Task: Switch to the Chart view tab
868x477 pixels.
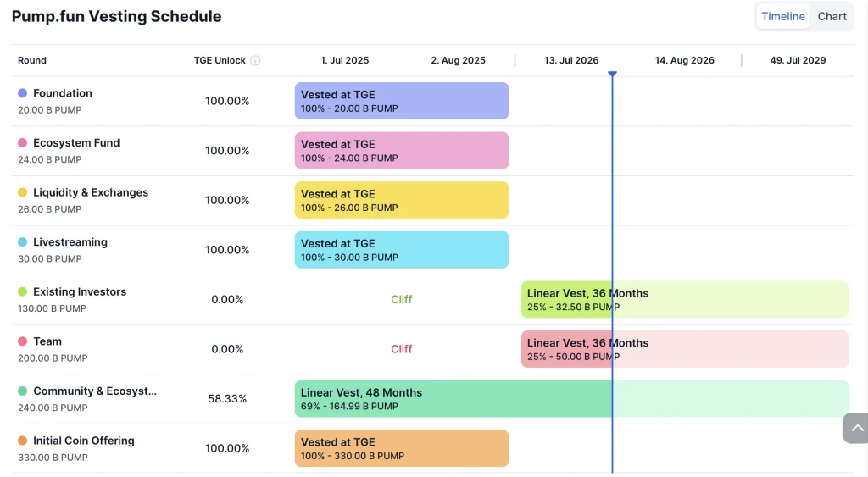Action: click(832, 17)
